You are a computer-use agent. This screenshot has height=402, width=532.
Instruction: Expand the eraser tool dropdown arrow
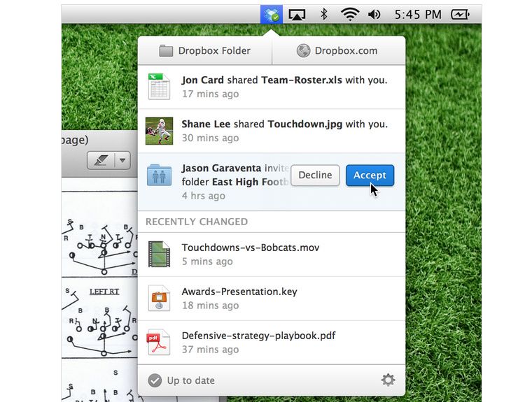click(x=122, y=160)
